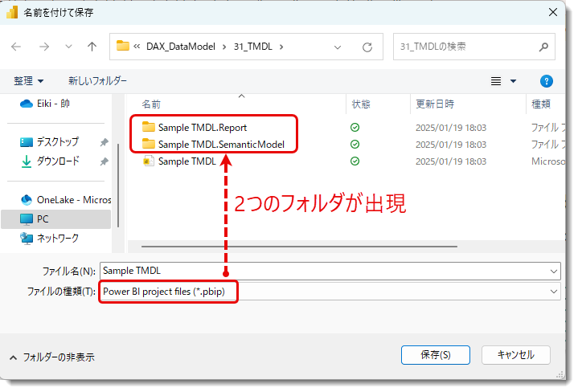The height and width of the screenshot is (392, 578).
Task: Expand chevron after 31_TMDL breadcrumb
Action: pyautogui.click(x=281, y=47)
